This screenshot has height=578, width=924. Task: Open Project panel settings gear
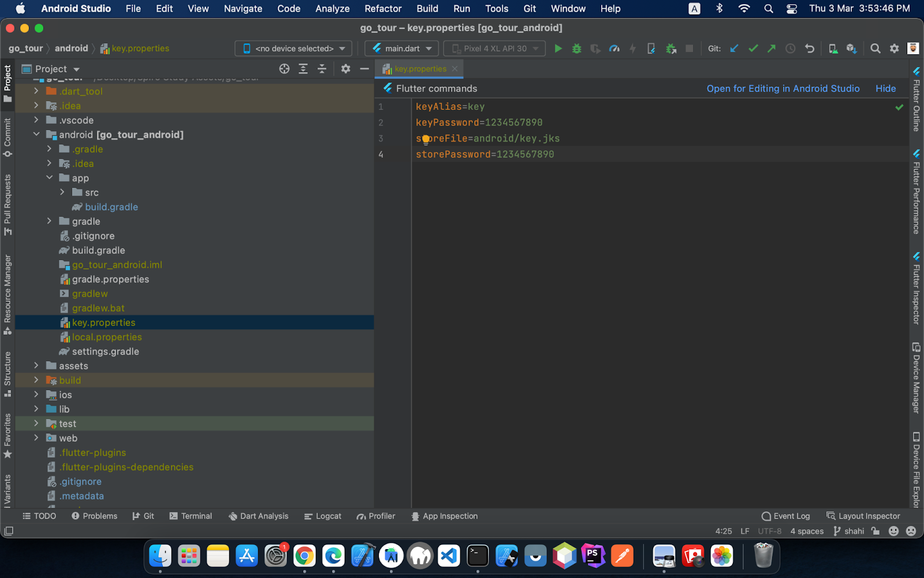(x=345, y=69)
